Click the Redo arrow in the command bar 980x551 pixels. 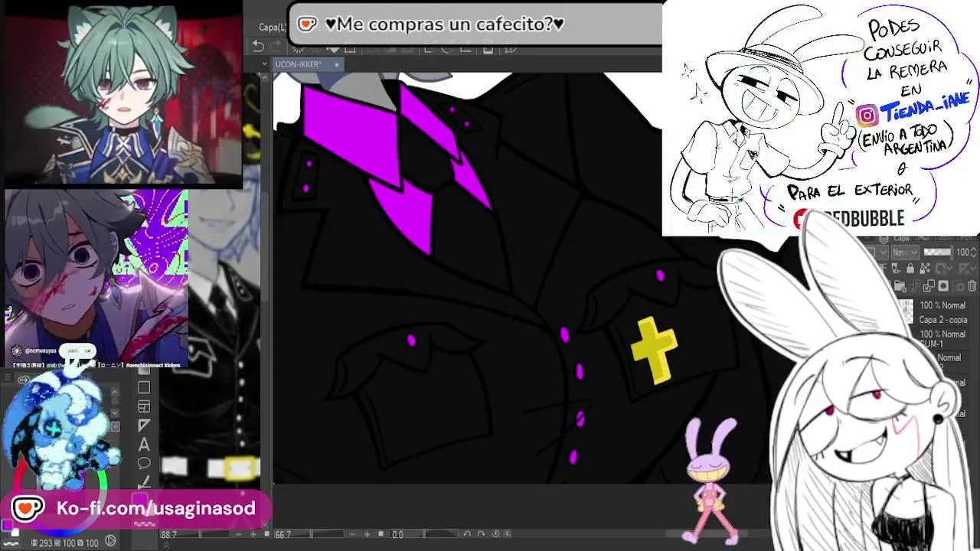pyautogui.click(x=276, y=47)
